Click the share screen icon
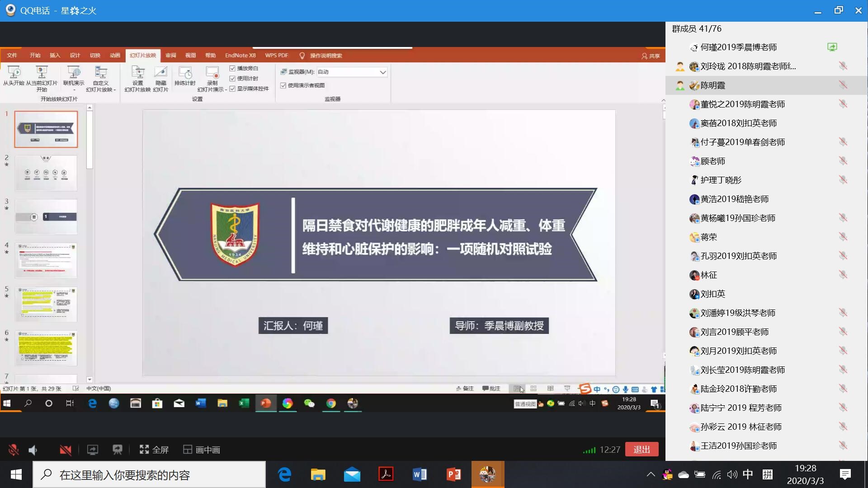The image size is (868, 488). (93, 450)
